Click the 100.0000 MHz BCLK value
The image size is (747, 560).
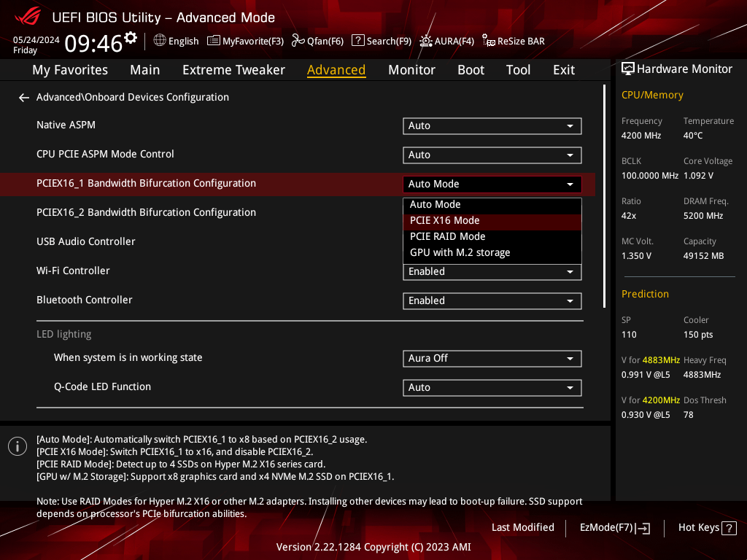point(650,176)
